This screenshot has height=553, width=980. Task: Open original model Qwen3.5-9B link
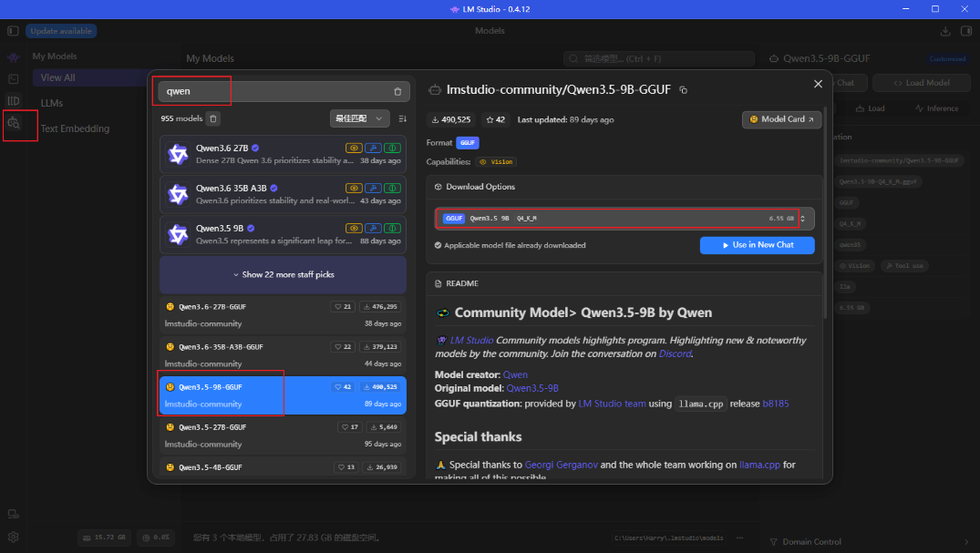pyautogui.click(x=532, y=388)
